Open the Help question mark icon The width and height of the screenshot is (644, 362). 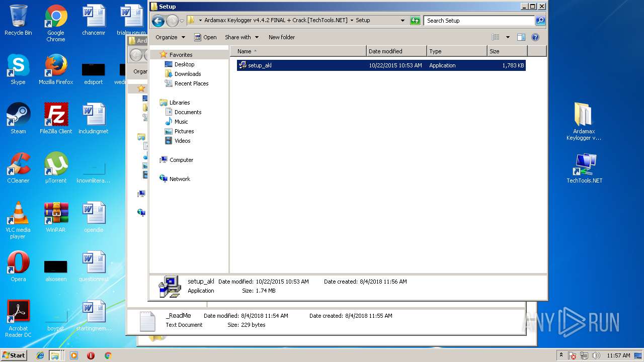pyautogui.click(x=535, y=37)
